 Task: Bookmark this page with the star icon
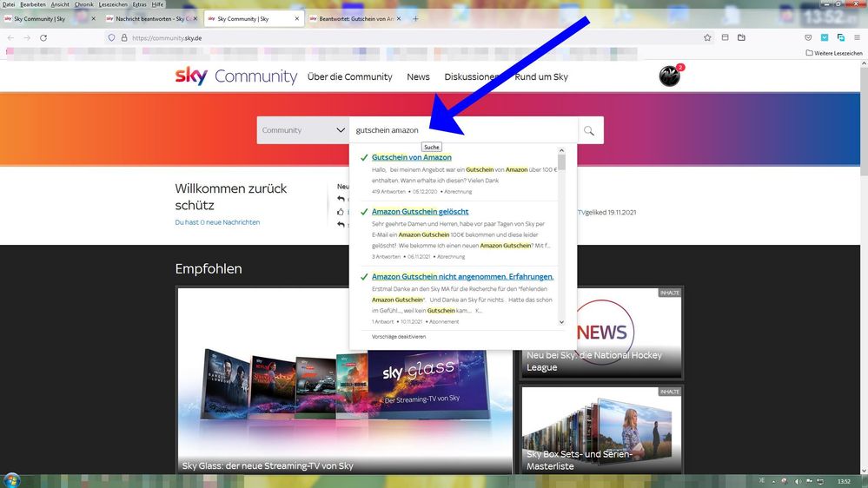click(707, 38)
